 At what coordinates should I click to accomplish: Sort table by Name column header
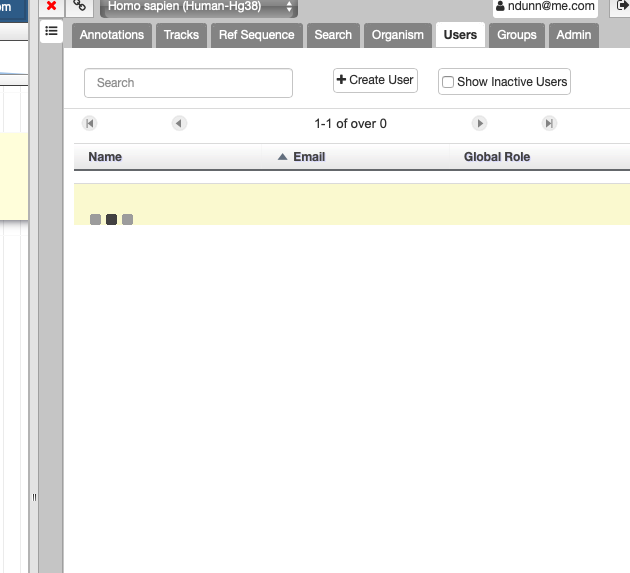168,157
